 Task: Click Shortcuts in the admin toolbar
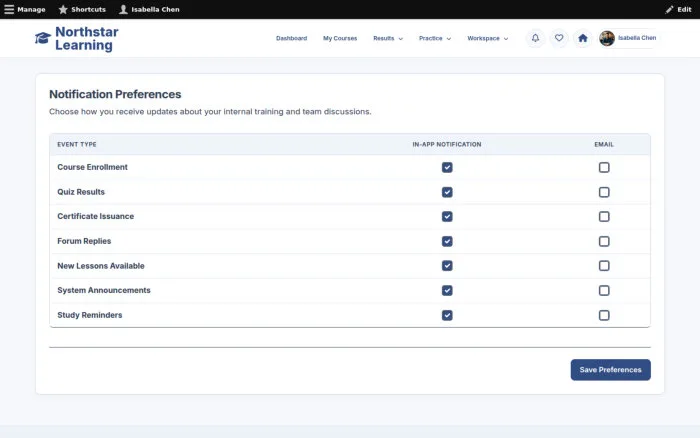pos(88,9)
